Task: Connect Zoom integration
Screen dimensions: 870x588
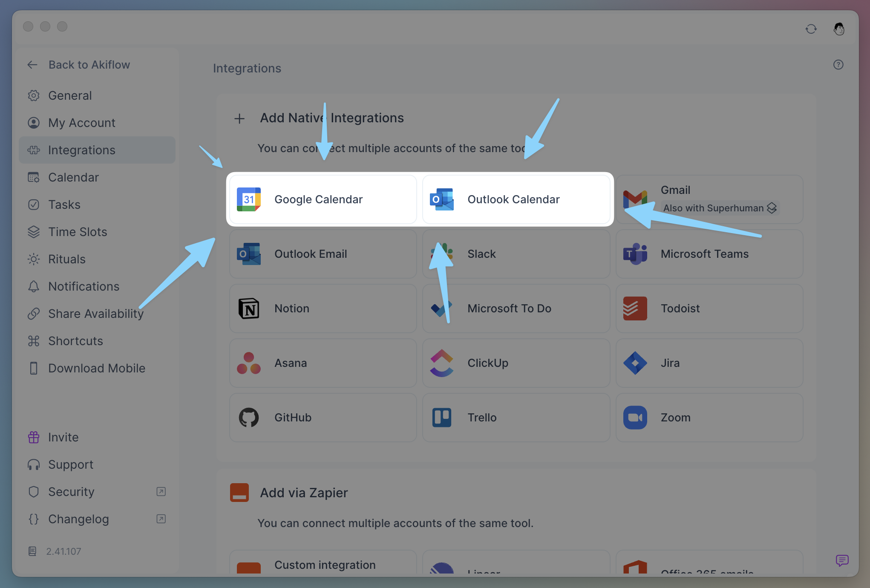Action: 709,418
